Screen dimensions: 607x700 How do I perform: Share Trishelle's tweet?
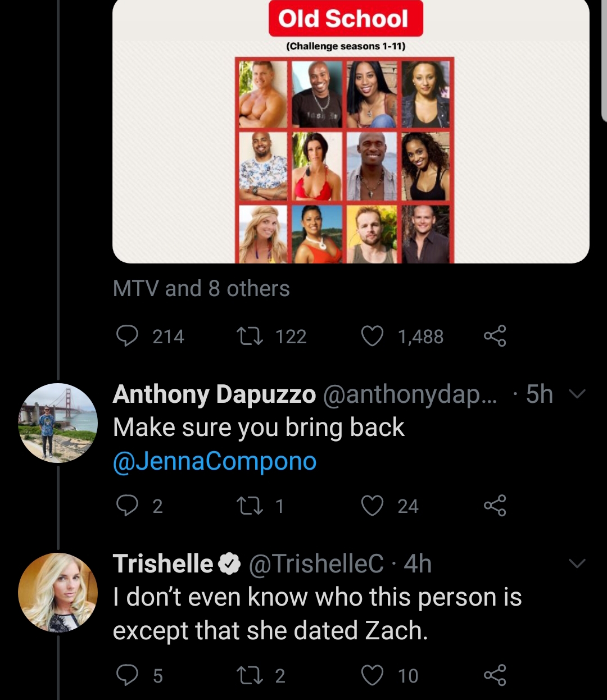pos(495,675)
